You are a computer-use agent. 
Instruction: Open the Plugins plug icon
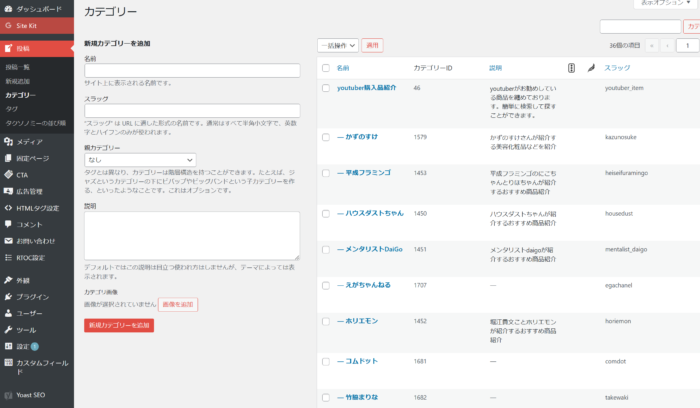click(x=8, y=296)
